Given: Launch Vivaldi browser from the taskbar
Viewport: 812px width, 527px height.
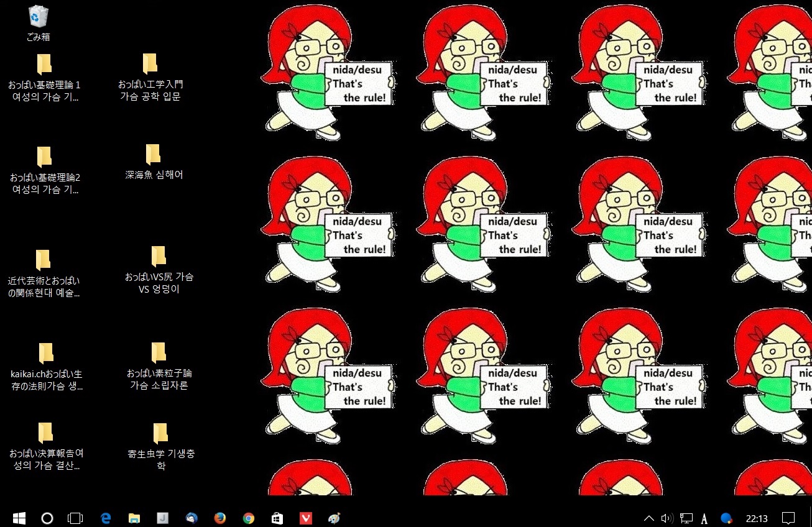Looking at the screenshot, I should click(306, 518).
